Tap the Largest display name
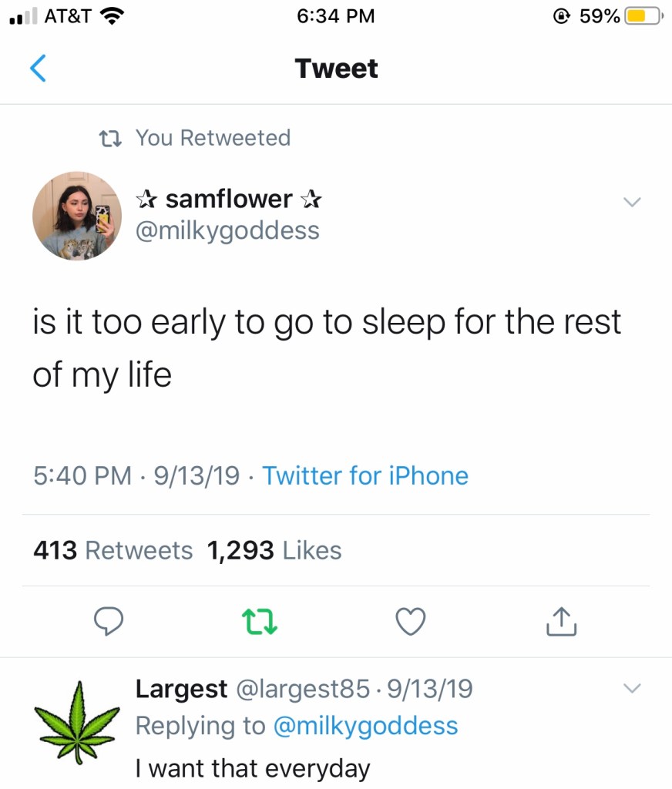The image size is (672, 789). (181, 688)
